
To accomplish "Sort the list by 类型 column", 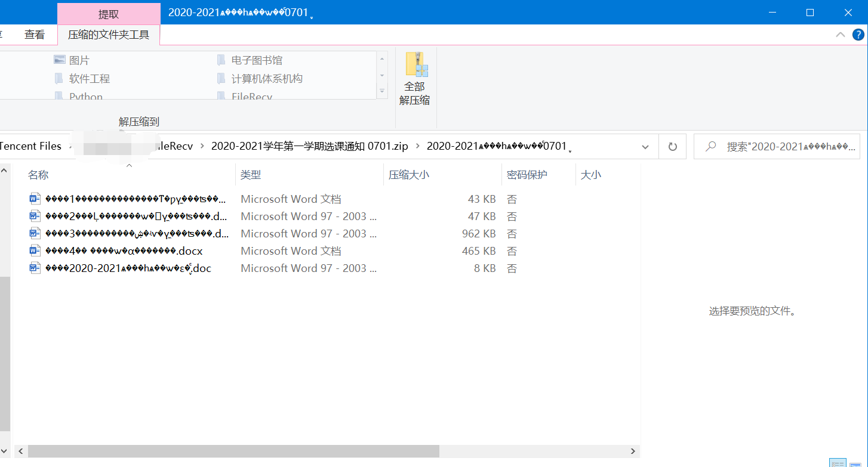I will tap(251, 175).
